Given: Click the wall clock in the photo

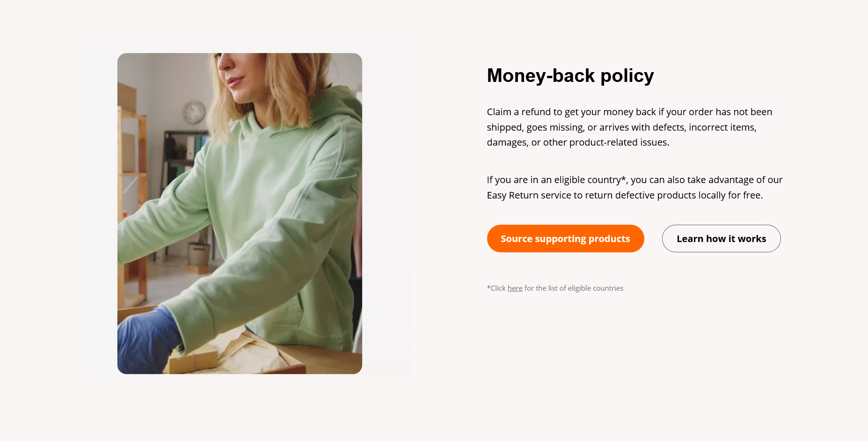Looking at the screenshot, I should pos(194,112).
